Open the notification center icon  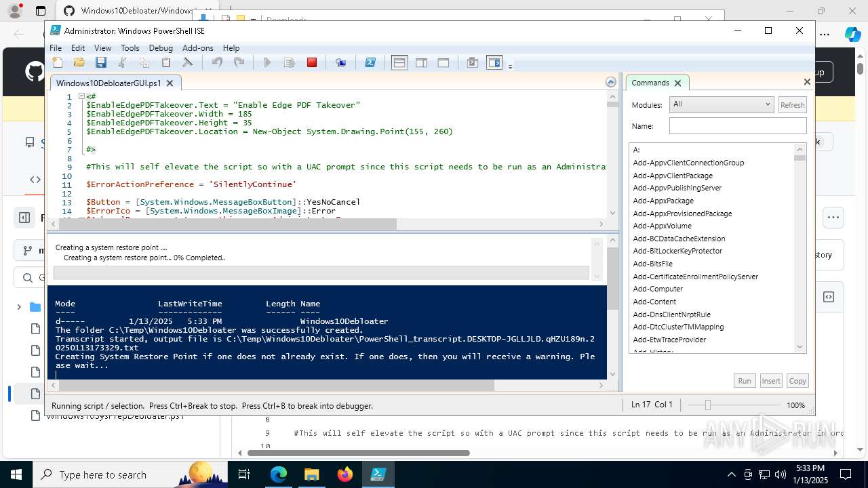[x=846, y=474]
